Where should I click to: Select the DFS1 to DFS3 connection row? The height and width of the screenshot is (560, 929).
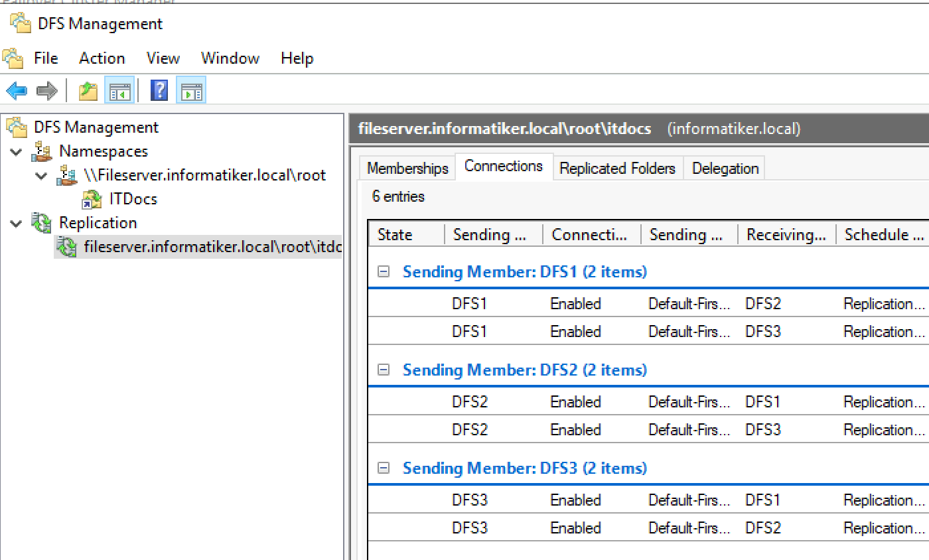tap(648, 332)
